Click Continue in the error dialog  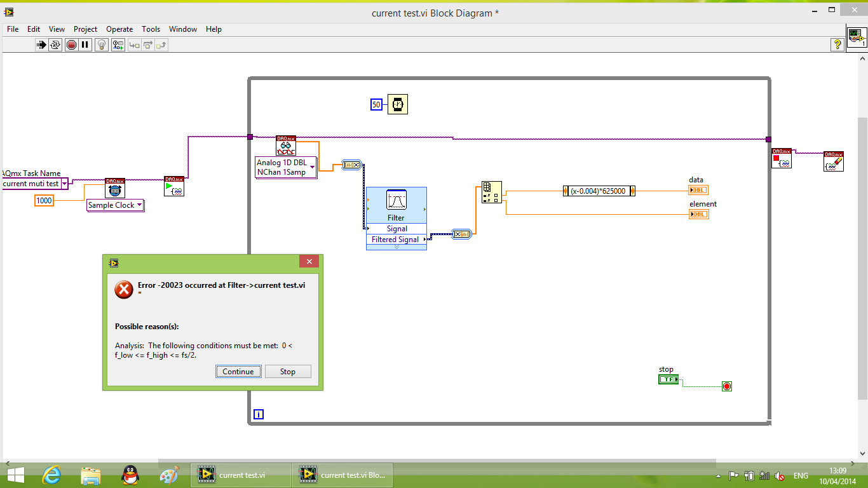(x=238, y=372)
